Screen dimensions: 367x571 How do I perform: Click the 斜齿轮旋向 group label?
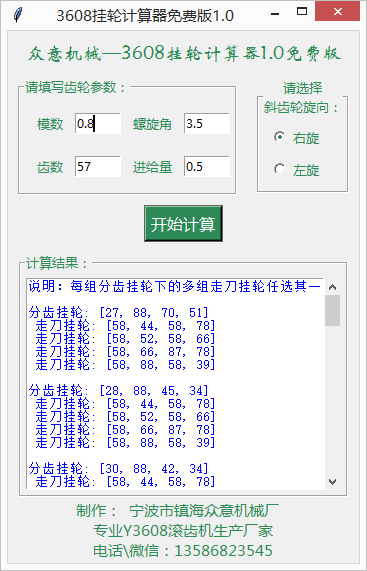tap(301, 107)
